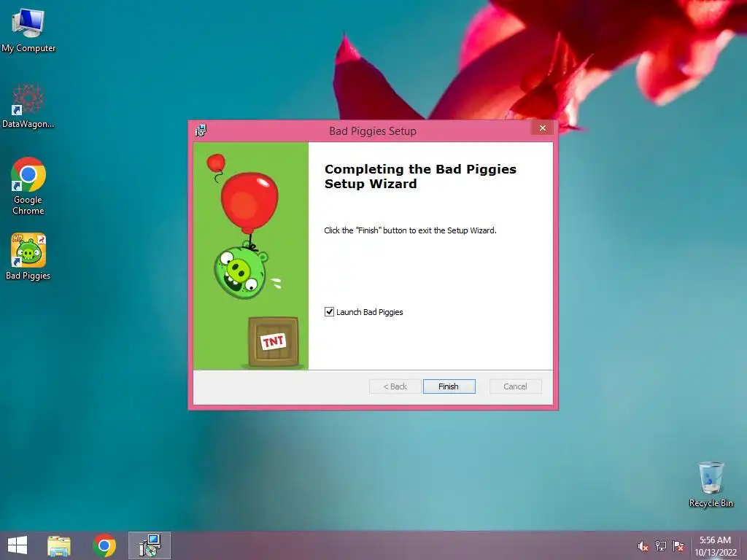This screenshot has height=560, width=747.
Task: Select the DataWagon desktop shortcut
Action: [28, 106]
